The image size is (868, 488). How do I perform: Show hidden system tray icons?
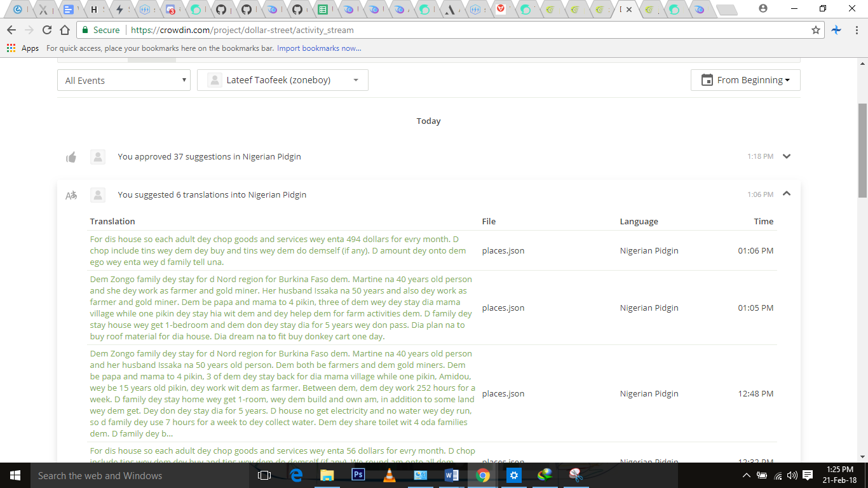point(747,475)
